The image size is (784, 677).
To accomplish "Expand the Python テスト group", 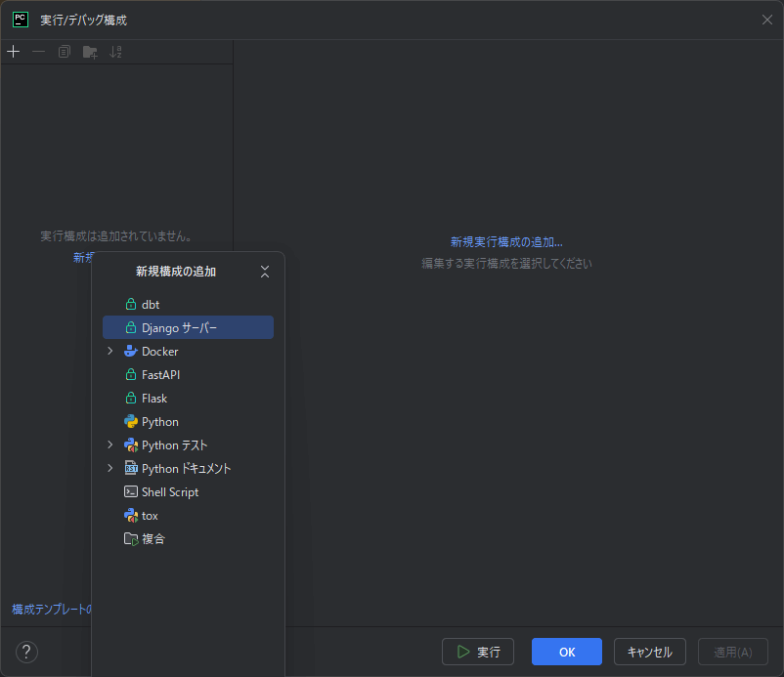I will pos(110,444).
